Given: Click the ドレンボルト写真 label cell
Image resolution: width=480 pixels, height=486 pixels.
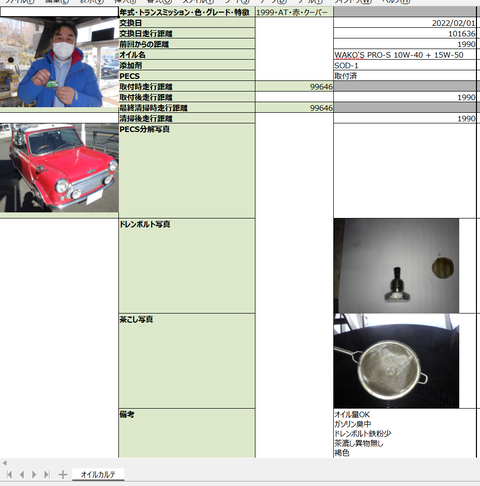Looking at the screenshot, I should click(x=187, y=266).
